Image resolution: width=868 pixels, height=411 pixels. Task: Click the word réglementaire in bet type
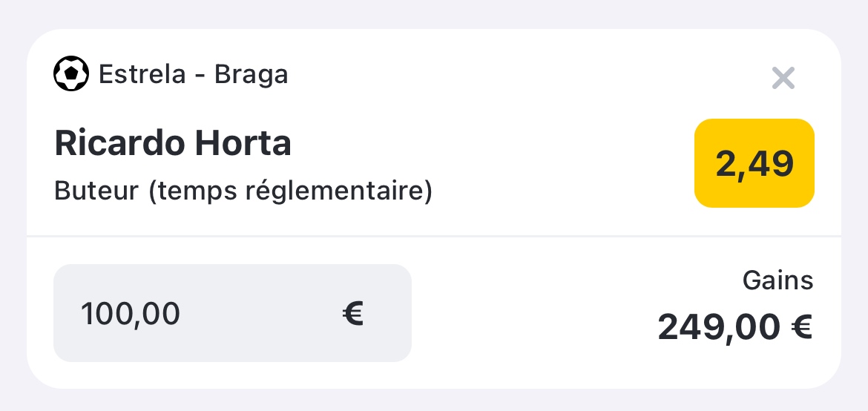click(333, 191)
